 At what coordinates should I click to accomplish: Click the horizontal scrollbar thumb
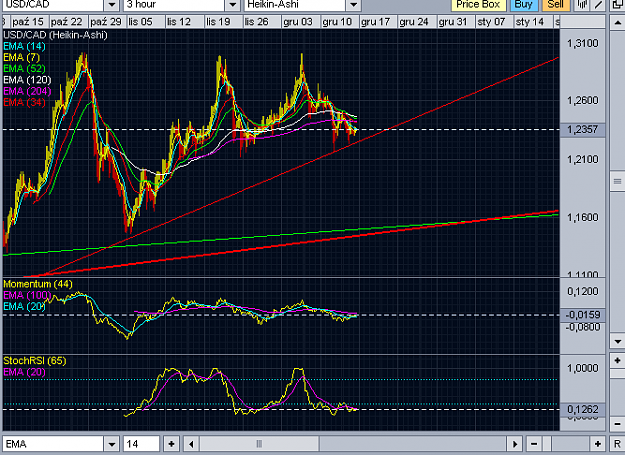(x=259, y=443)
